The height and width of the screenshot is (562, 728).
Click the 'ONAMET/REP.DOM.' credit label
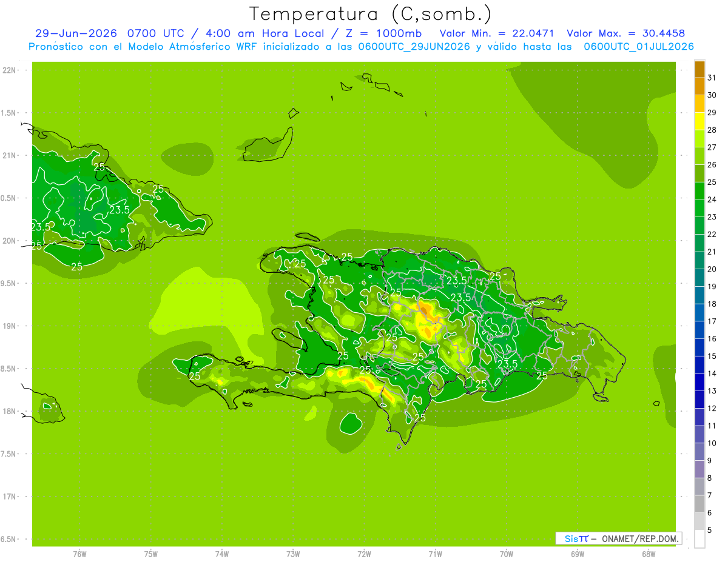pyautogui.click(x=640, y=538)
